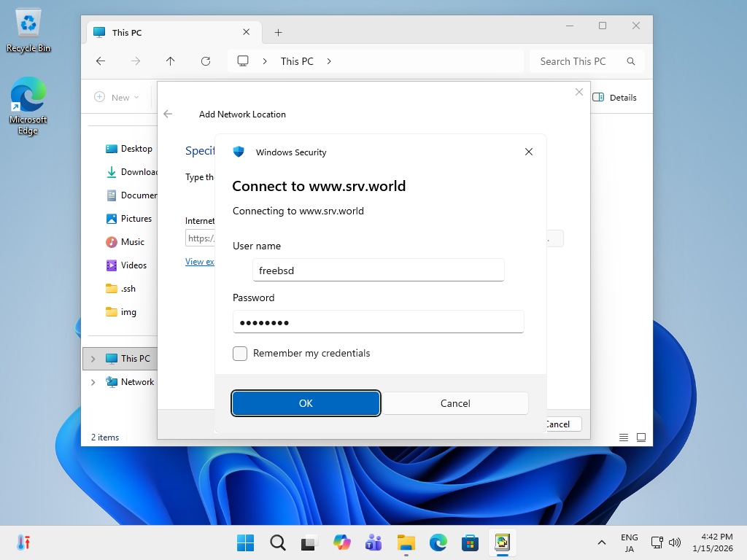This screenshot has height=560, width=747.
Task: Click the search magnifier in Search This PC
Action: tap(631, 61)
